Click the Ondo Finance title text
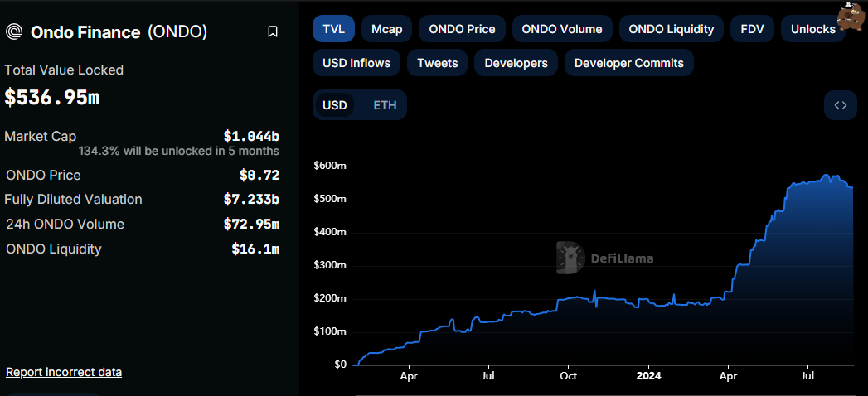868x396 pixels. 85,32
